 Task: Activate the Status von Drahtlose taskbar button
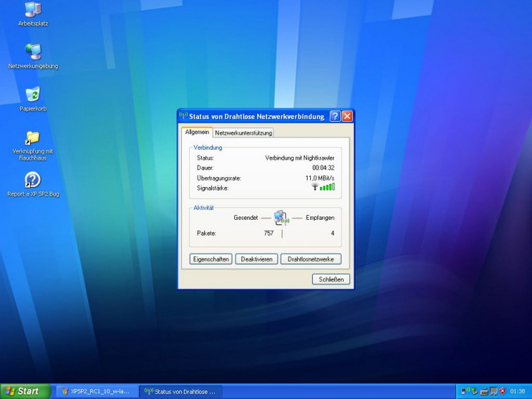click(181, 391)
